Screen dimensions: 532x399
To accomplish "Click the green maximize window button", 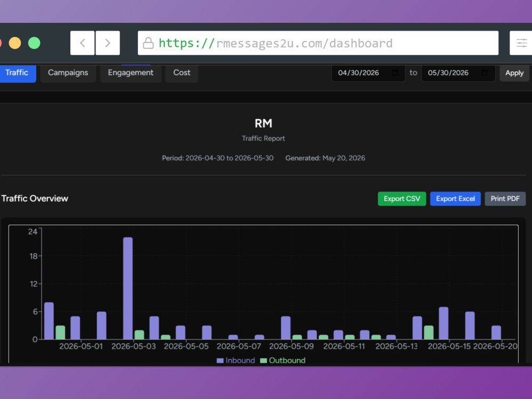I will 34,43.
